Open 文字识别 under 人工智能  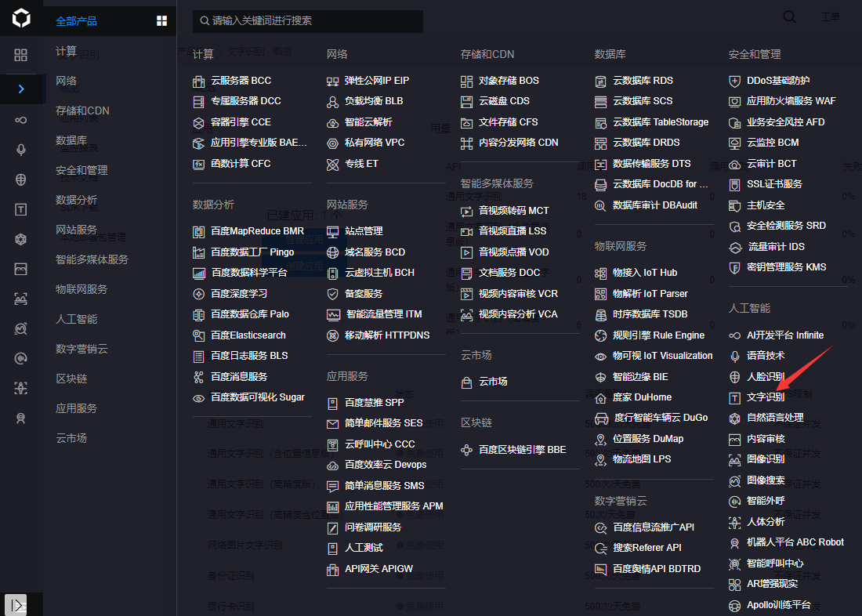click(x=766, y=397)
